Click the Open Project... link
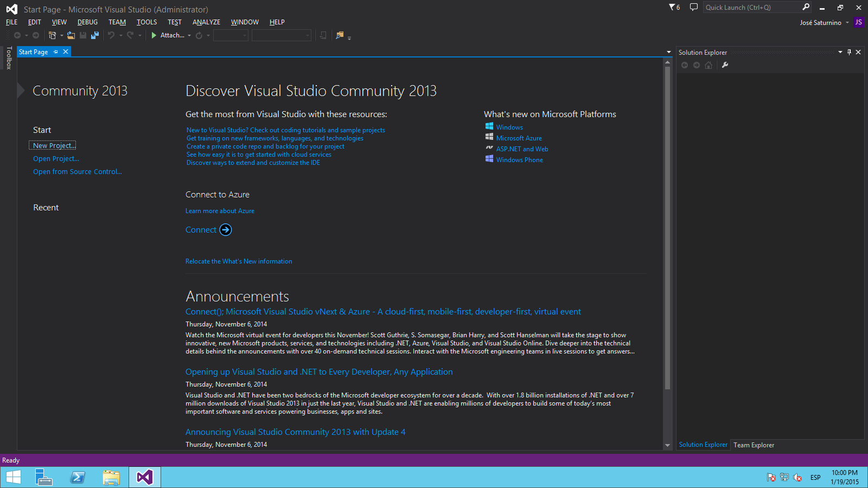868x488 pixels. point(56,158)
